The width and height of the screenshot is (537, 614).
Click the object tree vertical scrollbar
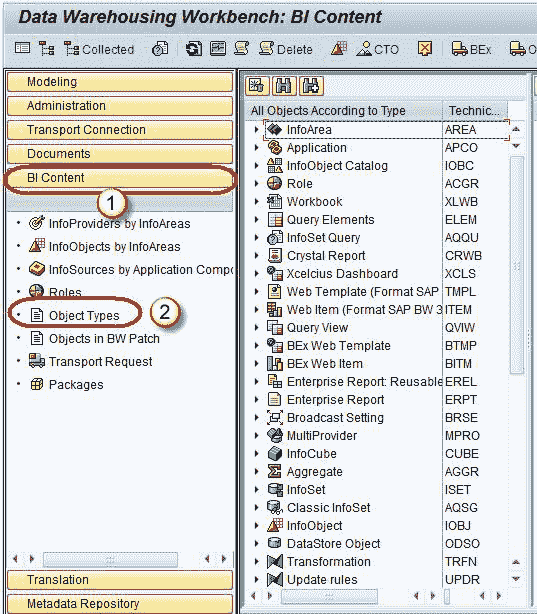point(517,265)
